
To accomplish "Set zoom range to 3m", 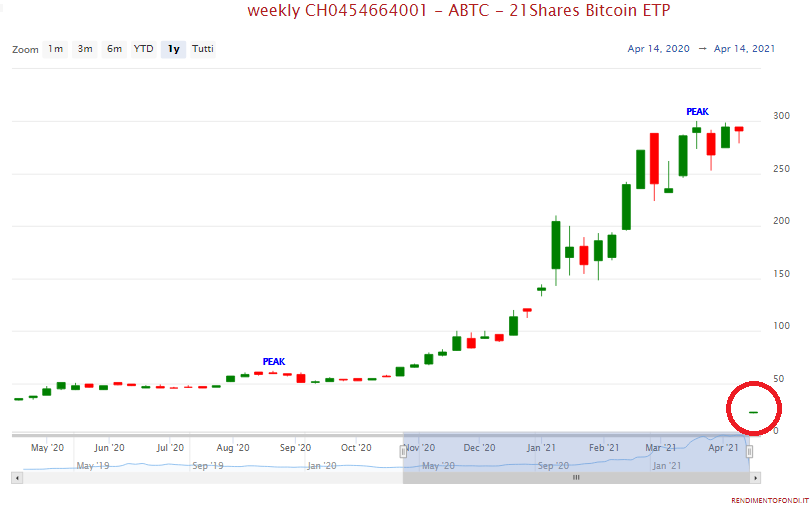I will click(85, 49).
